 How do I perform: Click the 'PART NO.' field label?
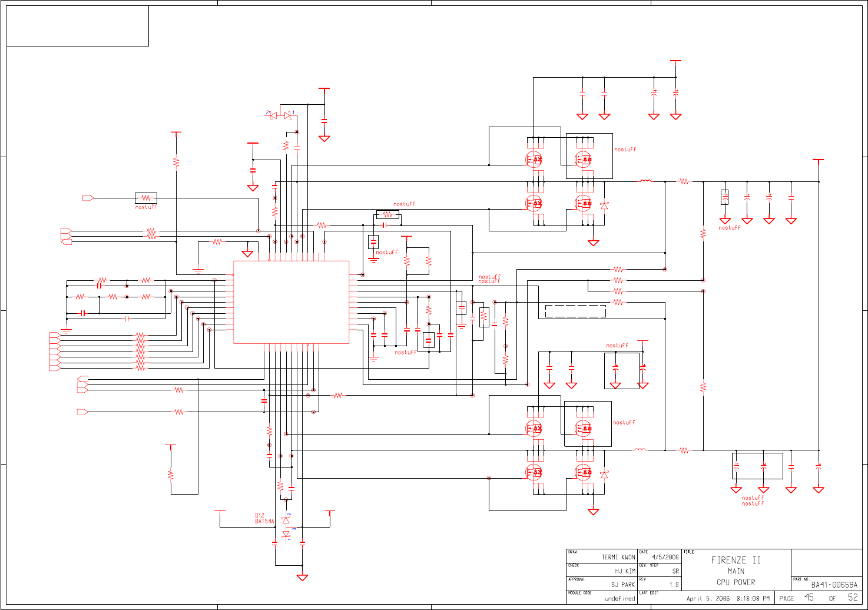(801, 579)
